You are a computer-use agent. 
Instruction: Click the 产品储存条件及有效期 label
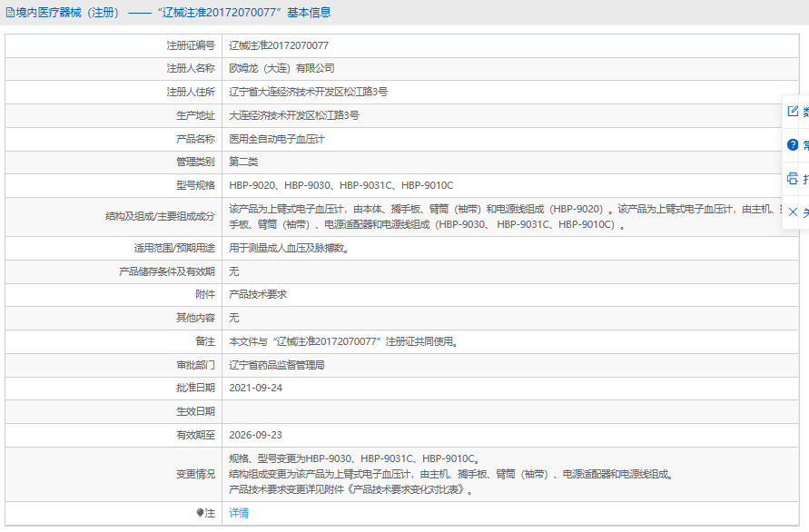(x=167, y=271)
